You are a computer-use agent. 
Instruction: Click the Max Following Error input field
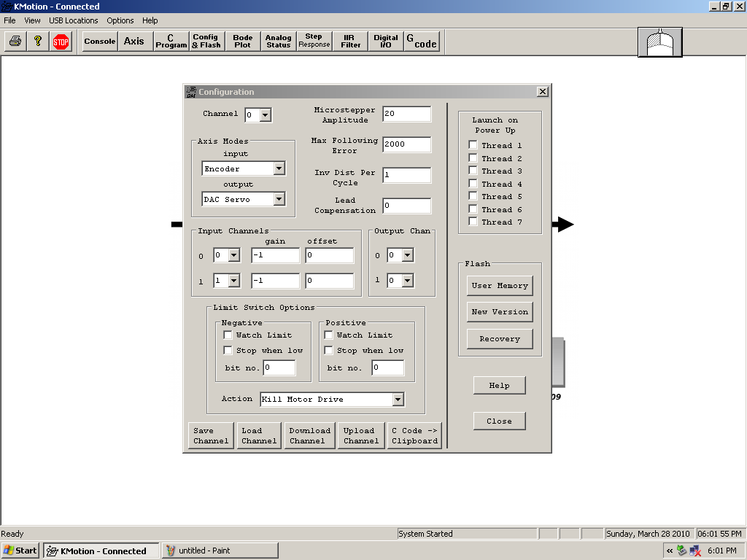pyautogui.click(x=406, y=144)
